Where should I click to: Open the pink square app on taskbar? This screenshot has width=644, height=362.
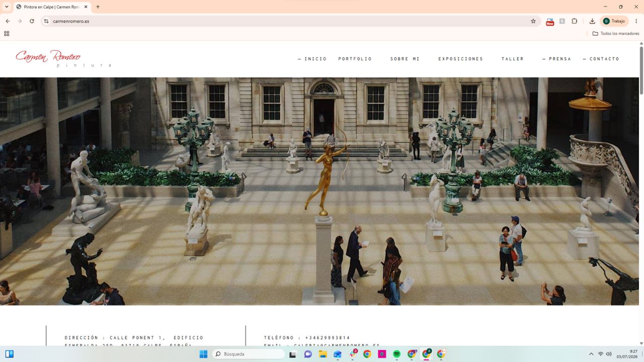click(x=382, y=354)
